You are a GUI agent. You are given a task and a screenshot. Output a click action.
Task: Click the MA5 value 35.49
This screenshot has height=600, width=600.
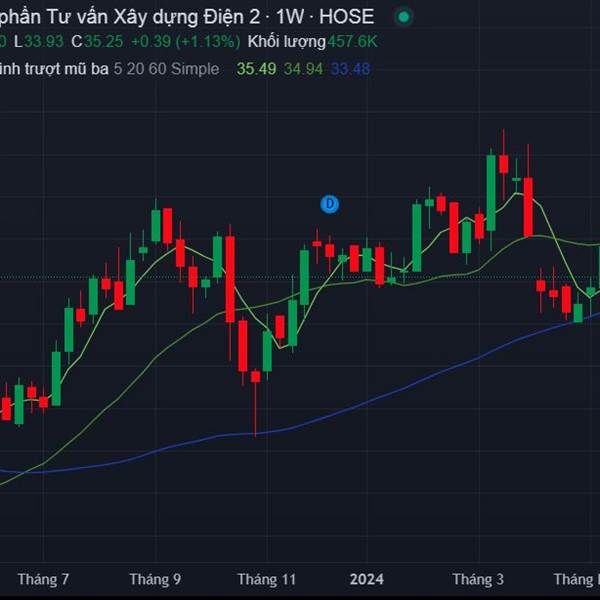click(256, 69)
